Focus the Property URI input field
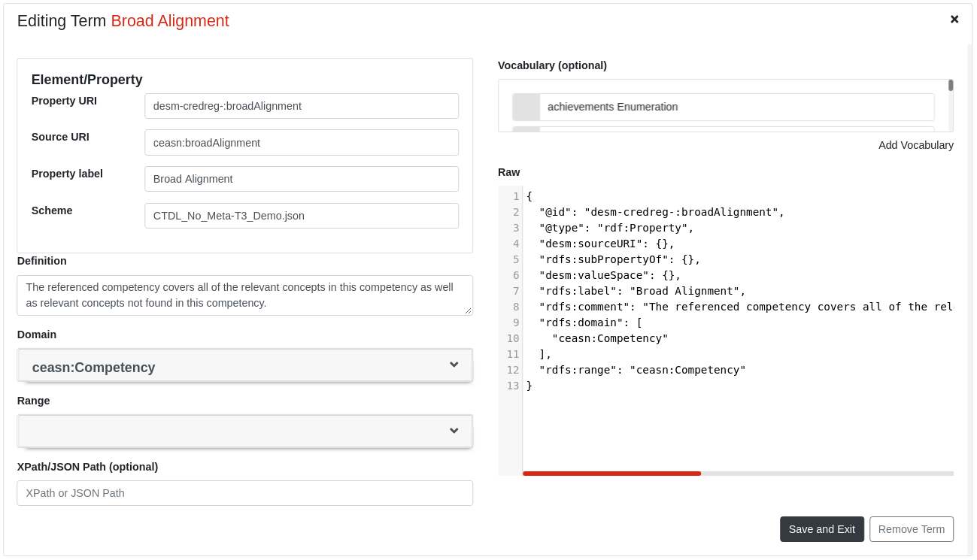Viewport: 977px width, 560px height. point(301,106)
